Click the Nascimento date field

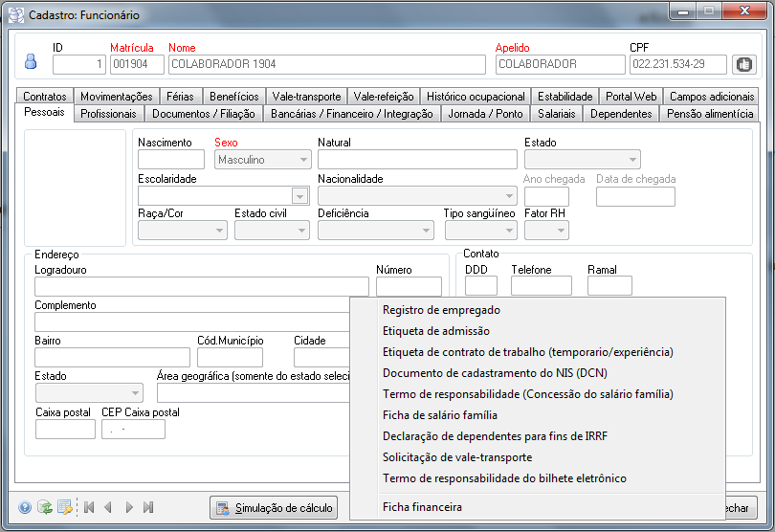coord(171,160)
